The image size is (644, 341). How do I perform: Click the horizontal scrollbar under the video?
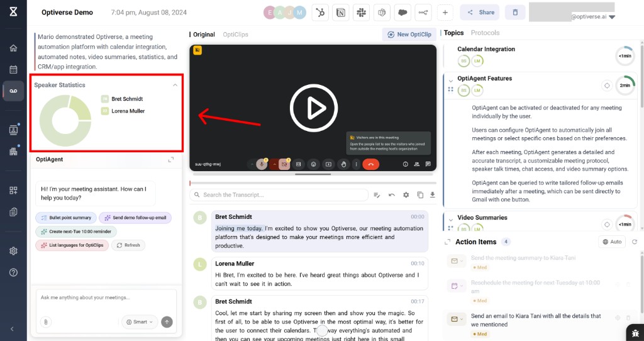[x=313, y=174]
